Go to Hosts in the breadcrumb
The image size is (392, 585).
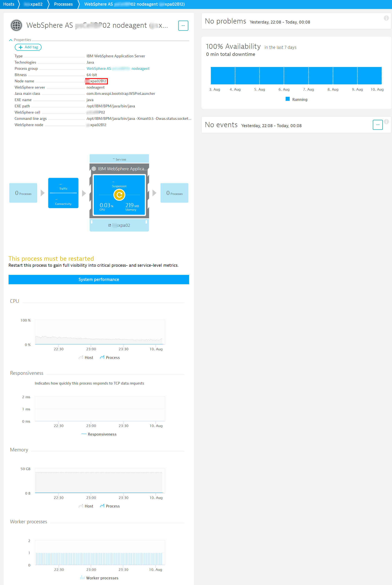tap(9, 4)
